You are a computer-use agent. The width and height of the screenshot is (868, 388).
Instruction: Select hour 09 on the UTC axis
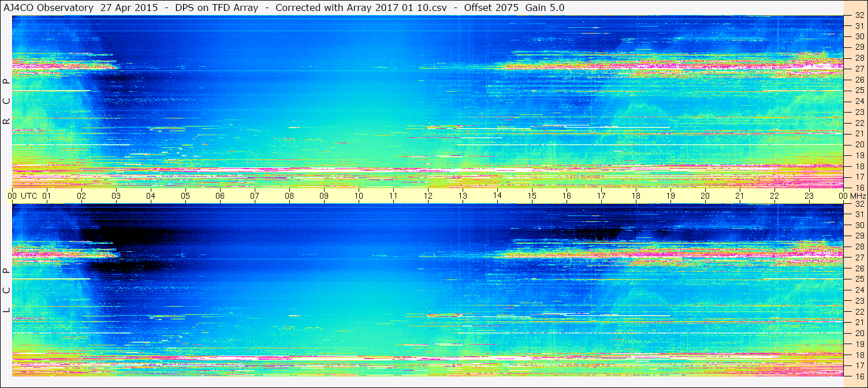tap(324, 196)
